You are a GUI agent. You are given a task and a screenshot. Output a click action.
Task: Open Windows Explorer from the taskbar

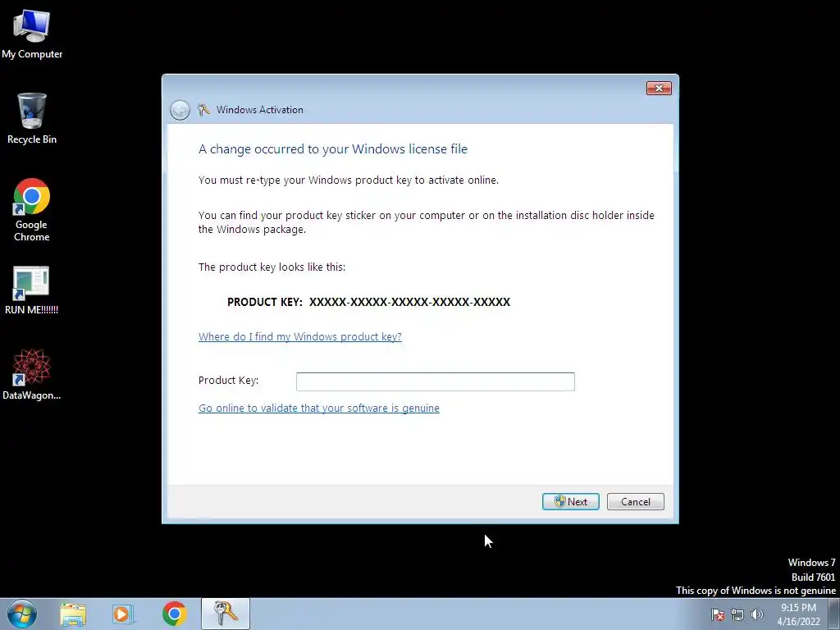[73, 614]
